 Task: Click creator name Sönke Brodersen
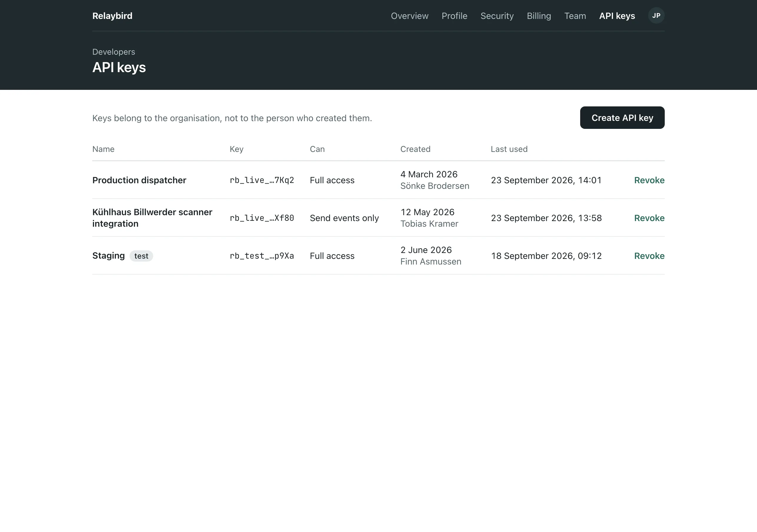pos(435,186)
